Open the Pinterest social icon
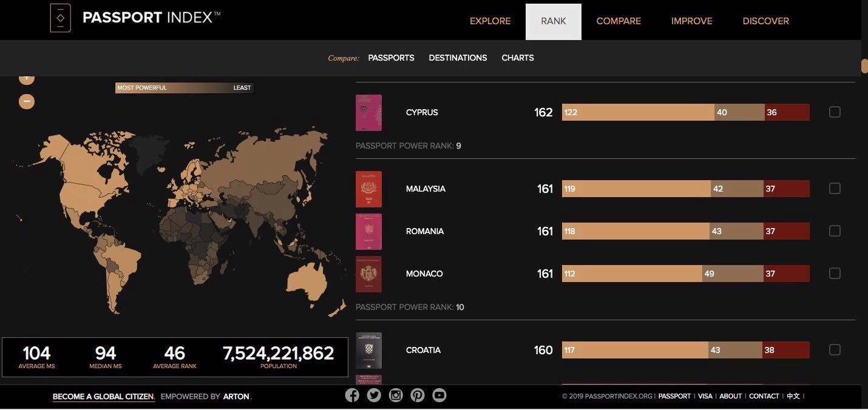Image resolution: width=868 pixels, height=410 pixels. click(x=418, y=395)
